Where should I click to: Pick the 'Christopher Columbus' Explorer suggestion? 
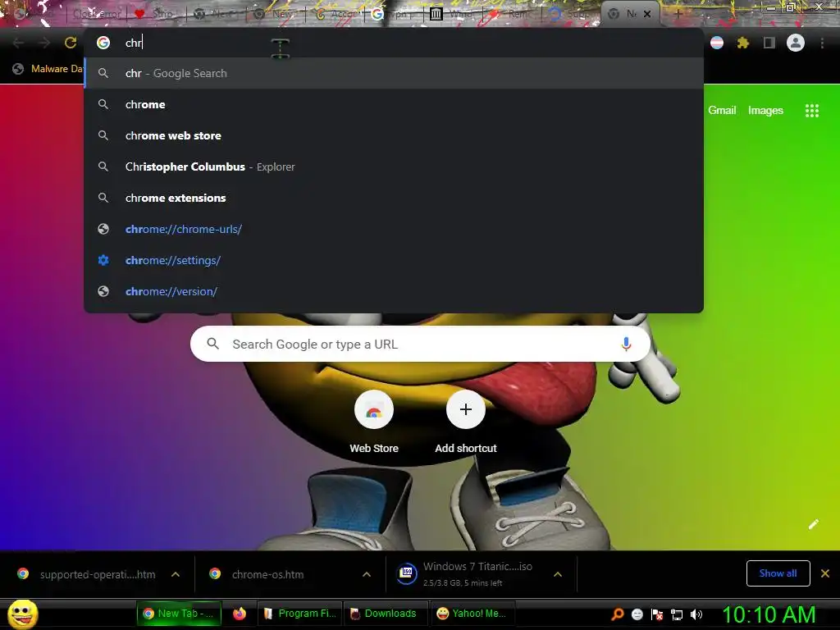(x=394, y=167)
